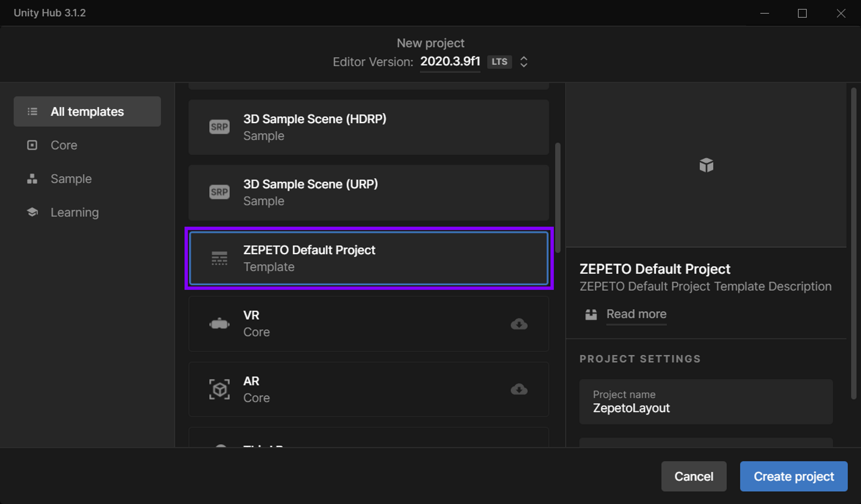This screenshot has height=504, width=861.
Task: Click the Learning graduation cap icon
Action: point(32,212)
